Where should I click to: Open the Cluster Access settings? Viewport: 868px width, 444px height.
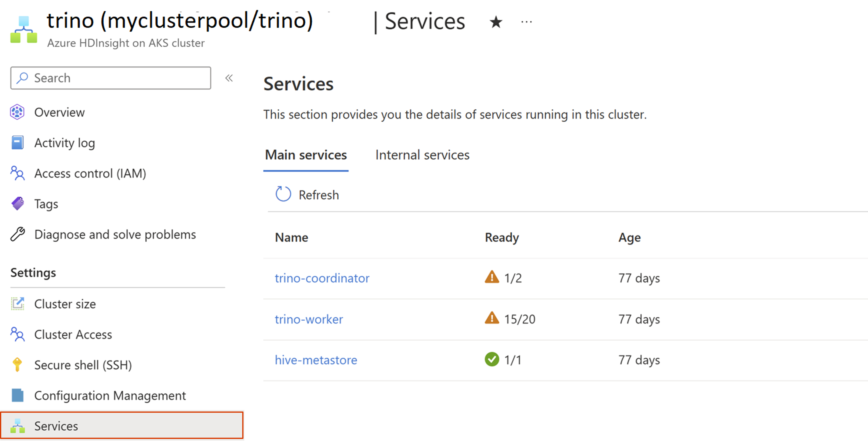coord(73,335)
